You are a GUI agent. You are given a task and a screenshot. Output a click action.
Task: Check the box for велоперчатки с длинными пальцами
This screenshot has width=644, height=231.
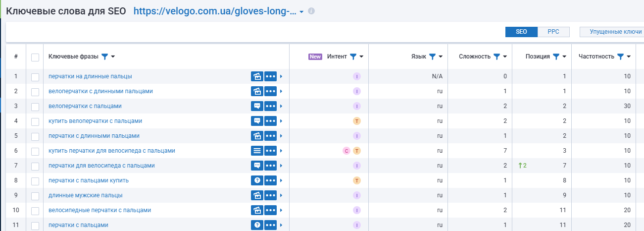[x=35, y=92]
